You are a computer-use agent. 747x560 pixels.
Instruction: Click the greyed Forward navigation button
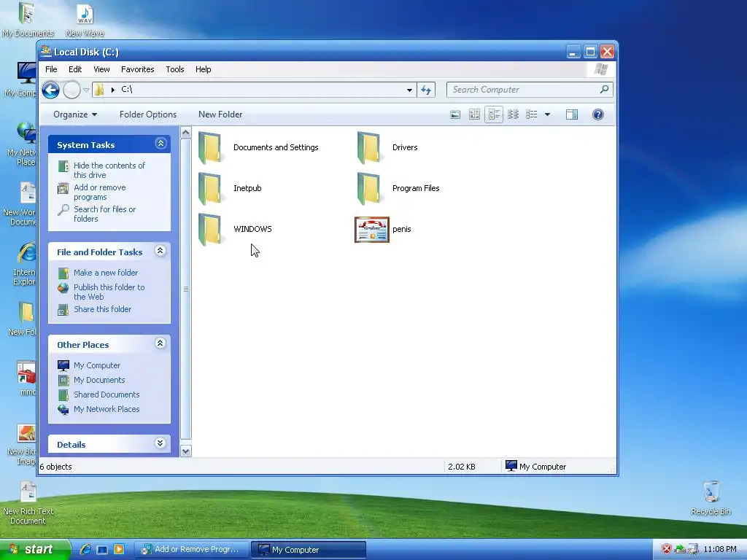coord(72,90)
